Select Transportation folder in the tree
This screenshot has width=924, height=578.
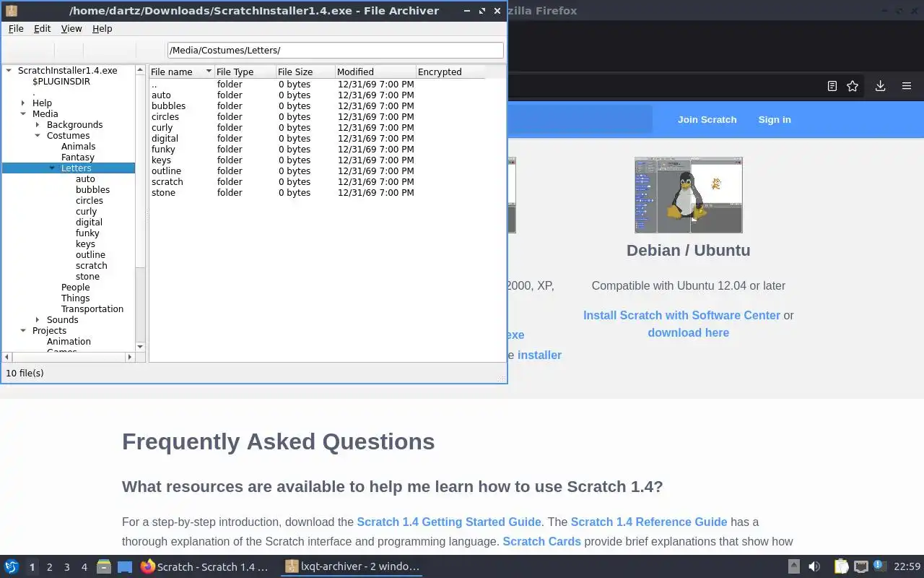(92, 309)
